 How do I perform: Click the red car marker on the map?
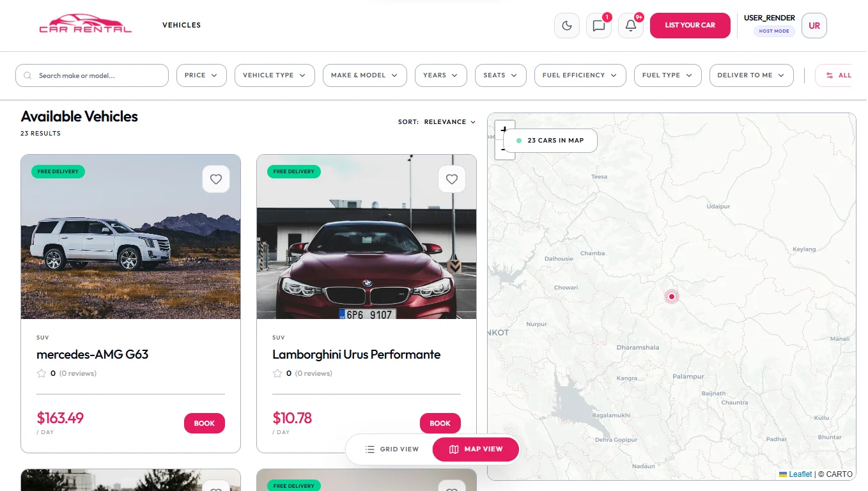click(x=671, y=296)
